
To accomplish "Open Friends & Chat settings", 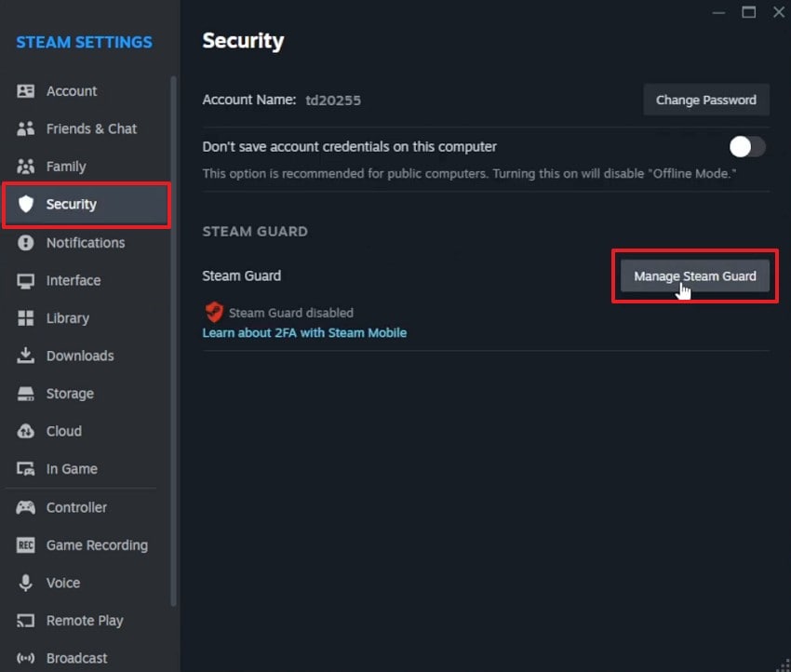I will [86, 128].
